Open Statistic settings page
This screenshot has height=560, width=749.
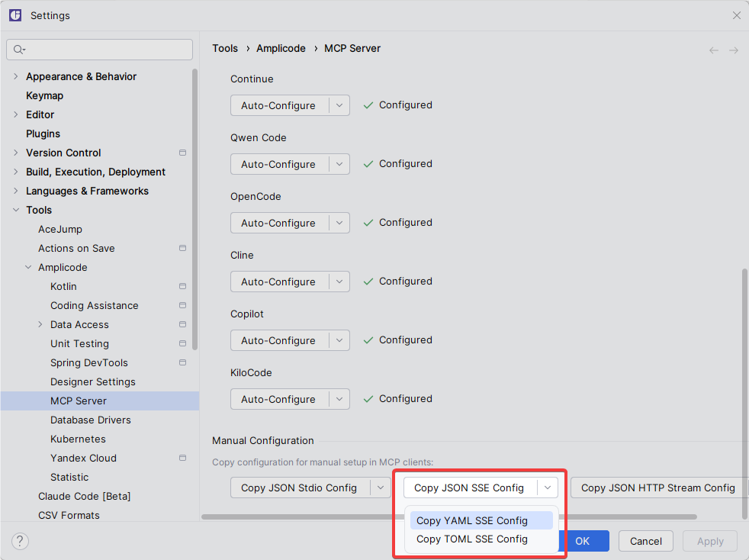[x=69, y=478]
